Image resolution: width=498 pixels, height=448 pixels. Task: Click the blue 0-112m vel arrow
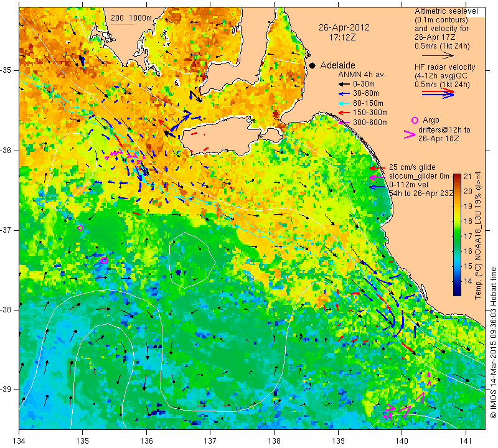point(377,187)
